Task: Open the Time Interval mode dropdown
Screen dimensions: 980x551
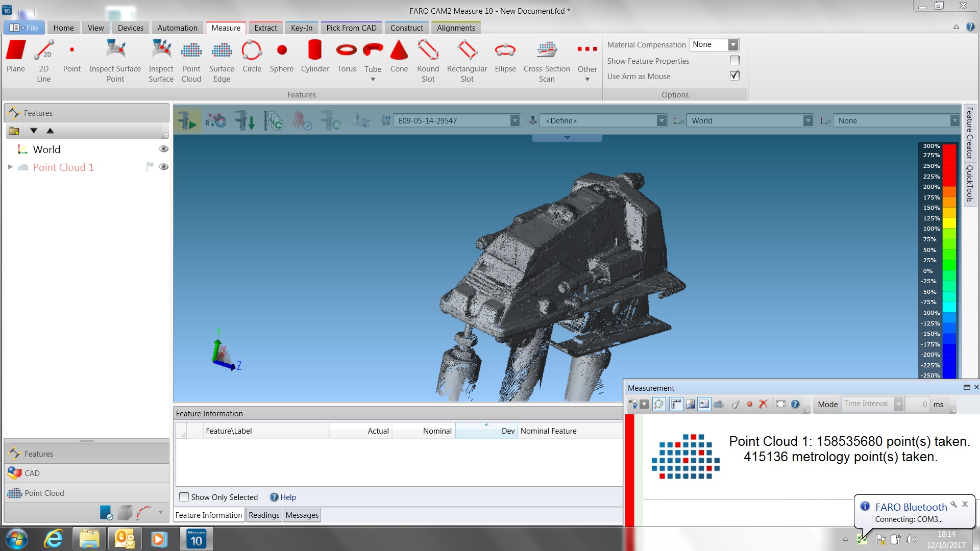Action: pyautogui.click(x=898, y=404)
